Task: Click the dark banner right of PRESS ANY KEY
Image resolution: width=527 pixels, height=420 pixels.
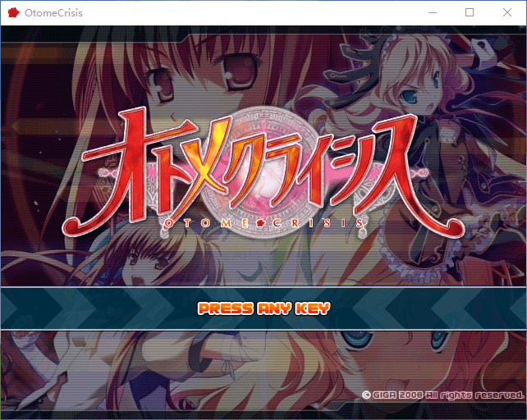Action: 386,308
